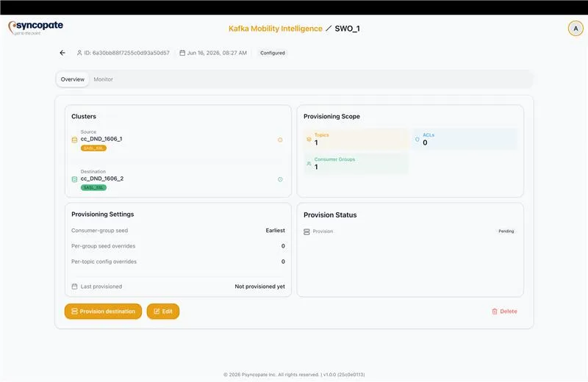Go back using the left arrow icon
588x382 pixels.
(62, 53)
